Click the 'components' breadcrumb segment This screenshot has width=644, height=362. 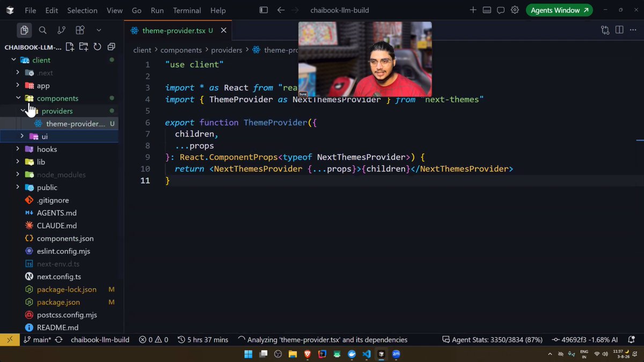point(181,50)
